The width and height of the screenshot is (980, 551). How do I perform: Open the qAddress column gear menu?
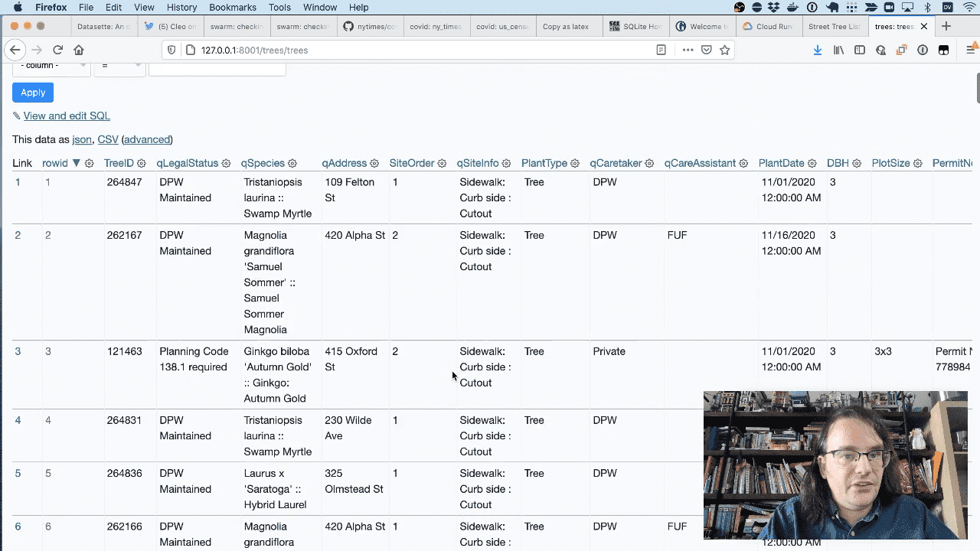click(374, 163)
